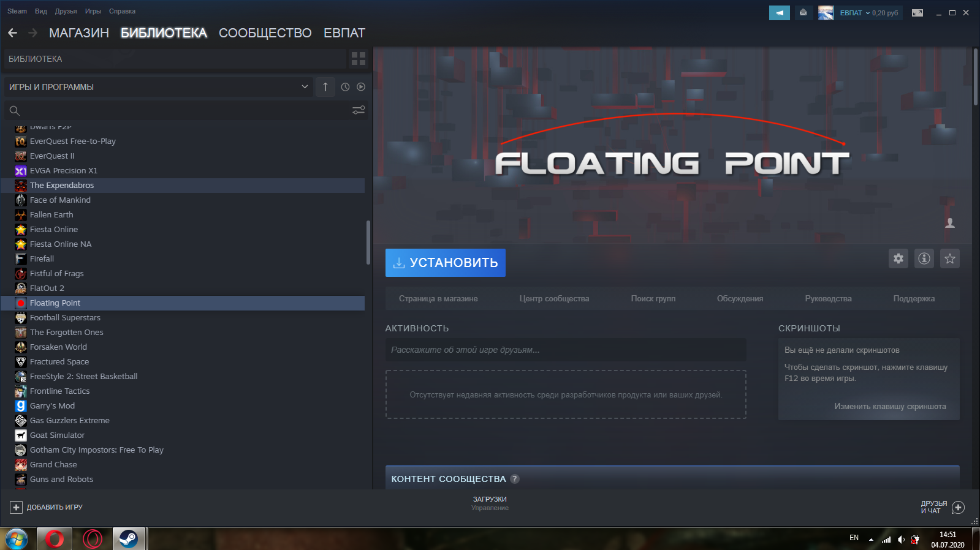
Task: Click the add game plus icon
Action: 16,507
